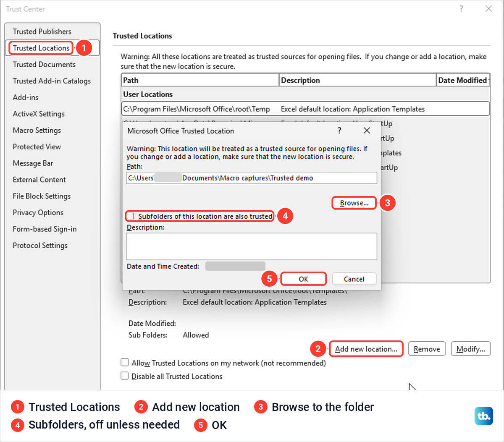Screen dimensions: 504x442
Task: Click the 'Sub Folders: Allowed' value text
Action: pos(196,335)
